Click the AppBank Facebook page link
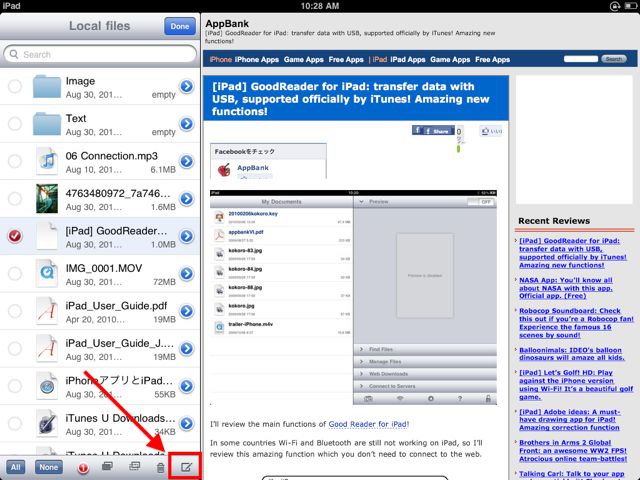 point(253,168)
